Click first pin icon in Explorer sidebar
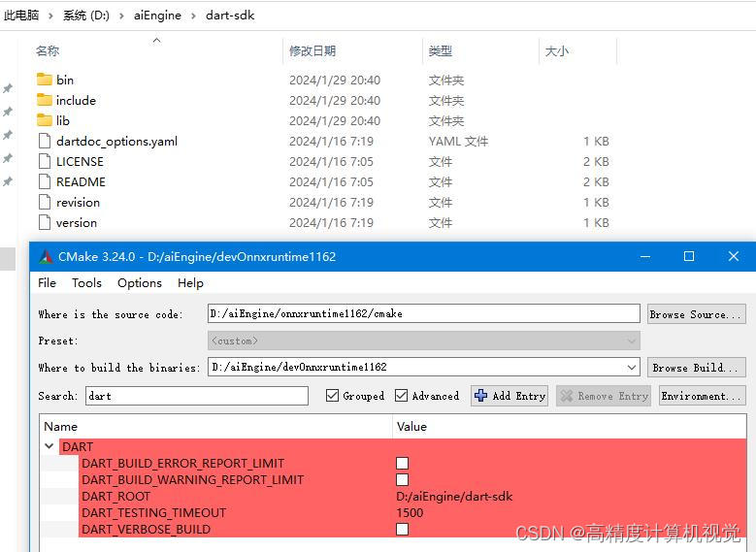 (8, 88)
